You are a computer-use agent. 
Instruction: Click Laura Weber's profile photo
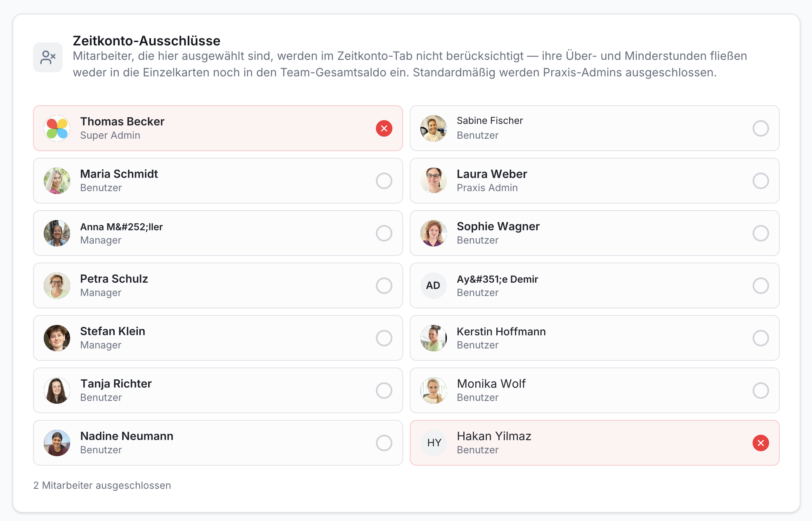(x=434, y=181)
